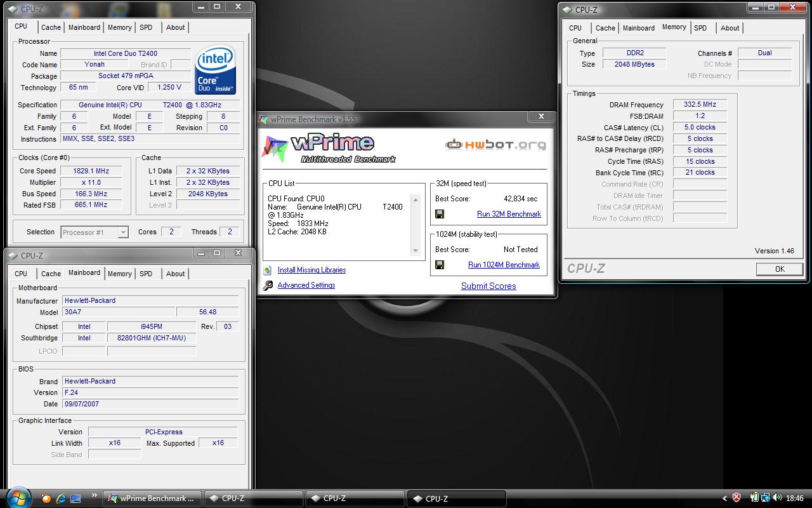Open the About tab in the right CPU-Z window
Viewport: 812px width, 508px height.
[x=730, y=28]
